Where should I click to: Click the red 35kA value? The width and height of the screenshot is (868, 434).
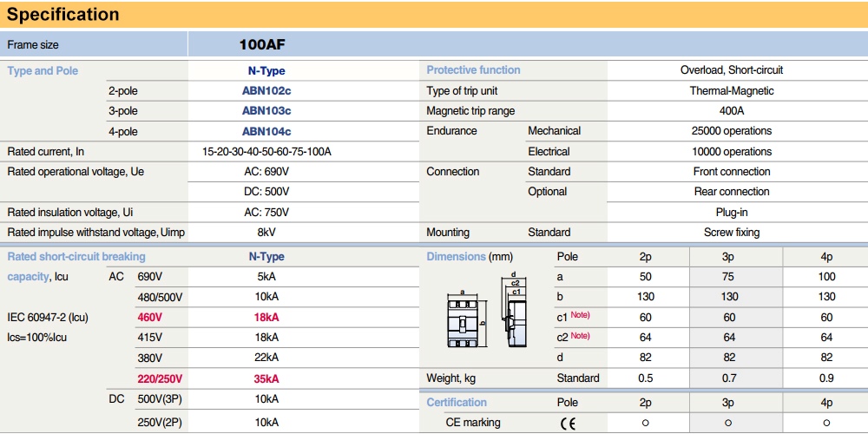tap(266, 379)
